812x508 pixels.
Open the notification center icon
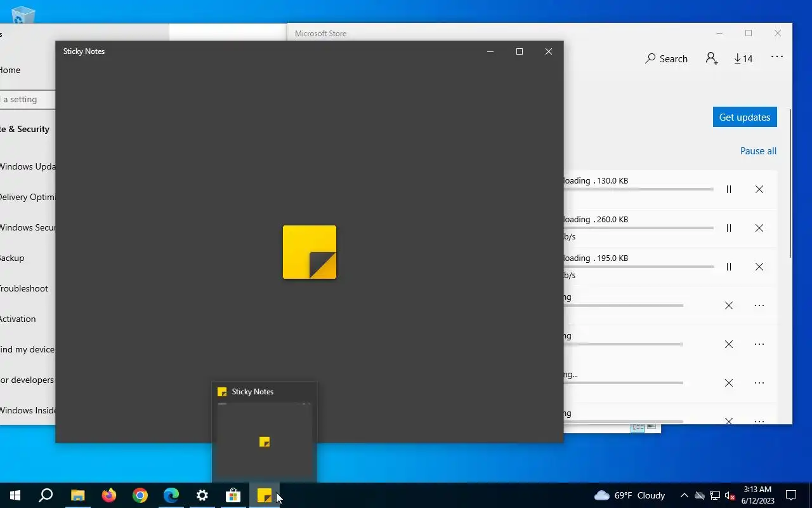pos(791,495)
